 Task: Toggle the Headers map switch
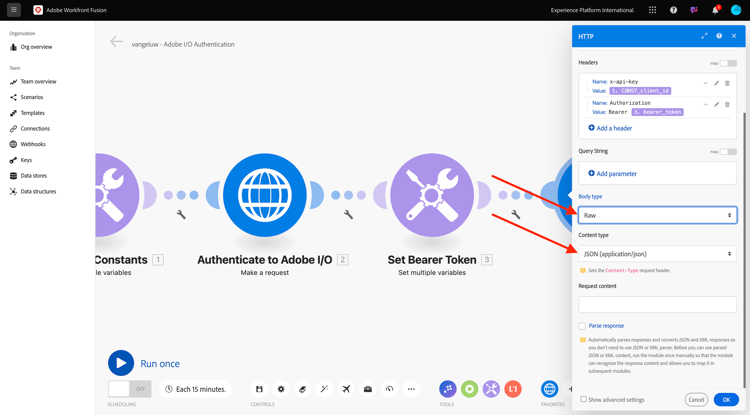pyautogui.click(x=728, y=63)
